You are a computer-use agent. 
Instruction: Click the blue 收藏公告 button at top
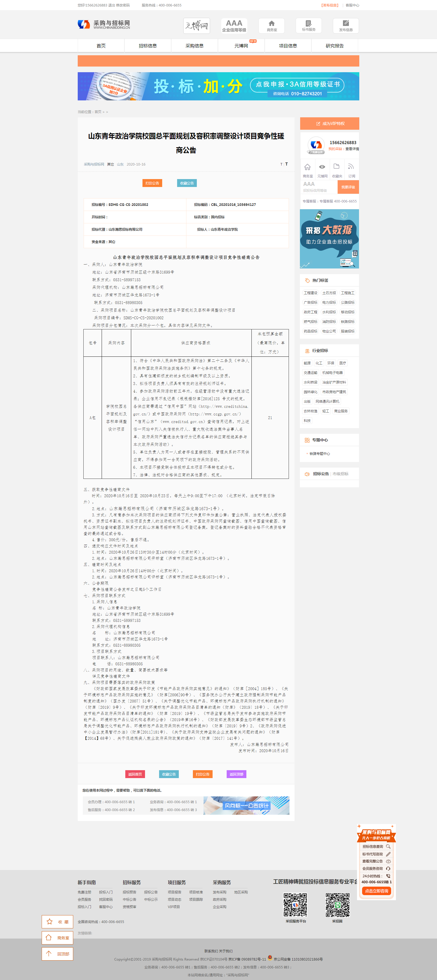pyautogui.click(x=187, y=183)
